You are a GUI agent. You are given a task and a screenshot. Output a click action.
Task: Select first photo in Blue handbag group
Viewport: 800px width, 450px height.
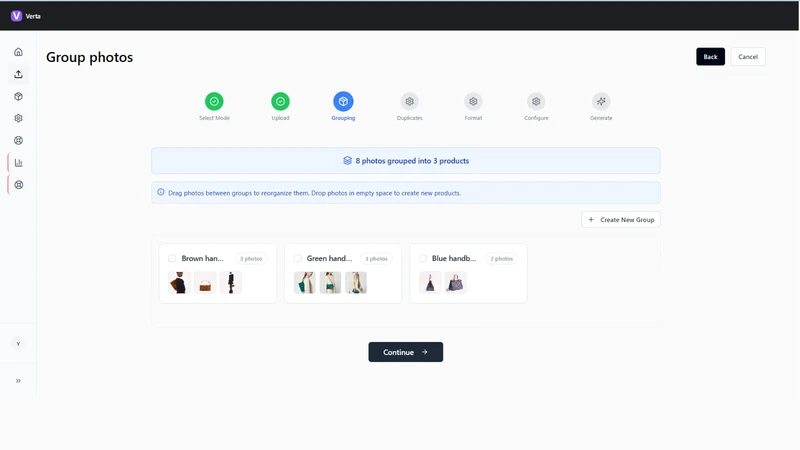pyautogui.click(x=430, y=283)
